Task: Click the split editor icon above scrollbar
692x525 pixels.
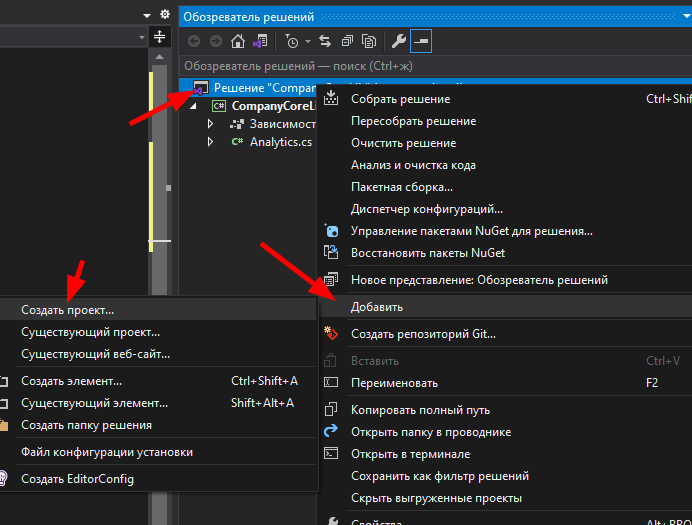Action: coord(160,37)
